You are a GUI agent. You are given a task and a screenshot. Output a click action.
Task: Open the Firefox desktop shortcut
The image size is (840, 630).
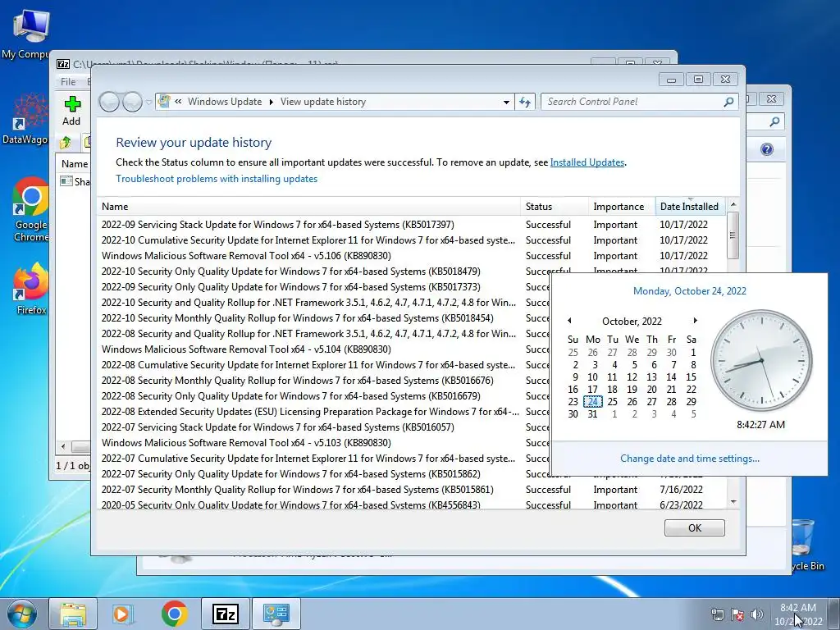pyautogui.click(x=31, y=288)
